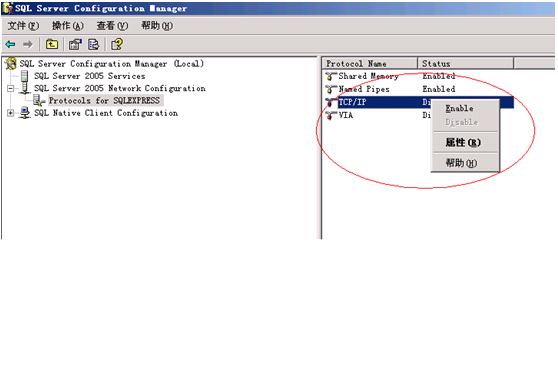The image size is (558, 384).
Task: Click the VIA protocol icon
Action: click(331, 115)
